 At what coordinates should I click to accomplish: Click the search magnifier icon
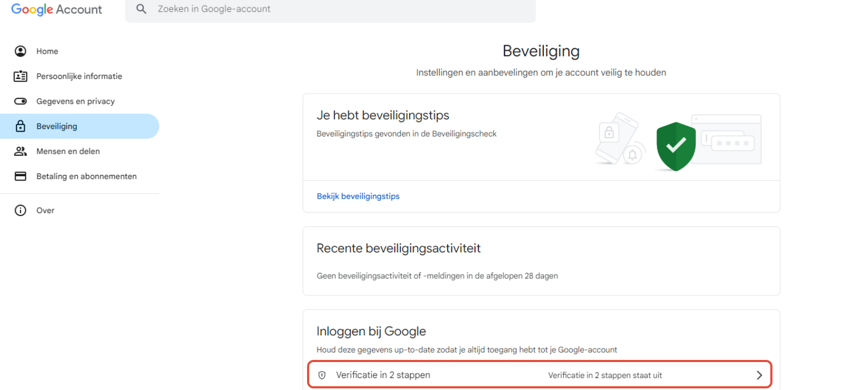[141, 9]
